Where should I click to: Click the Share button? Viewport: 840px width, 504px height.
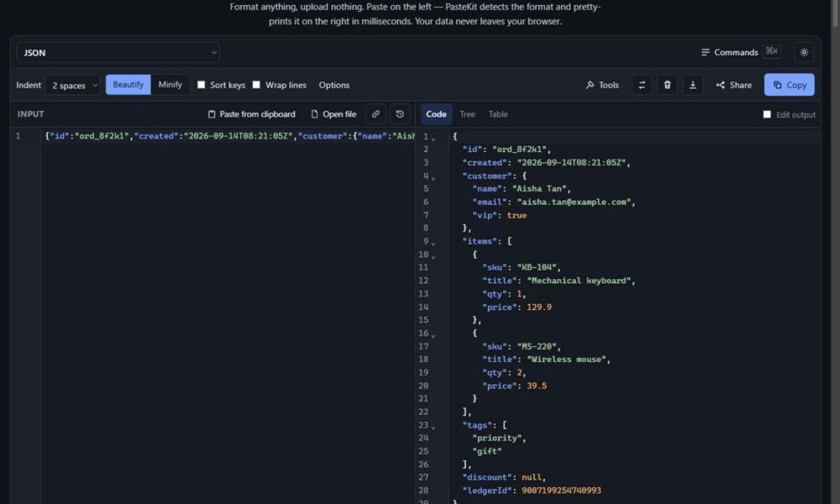click(x=733, y=85)
